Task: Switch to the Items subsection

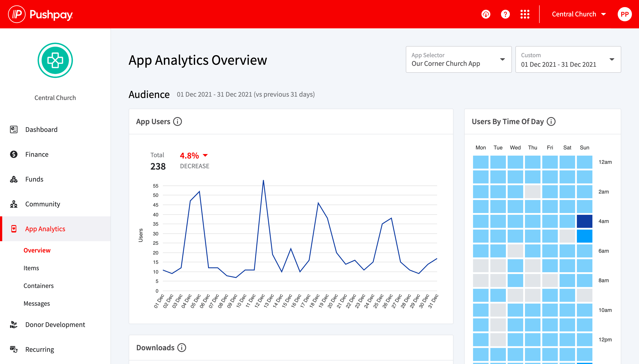Action: tap(31, 268)
